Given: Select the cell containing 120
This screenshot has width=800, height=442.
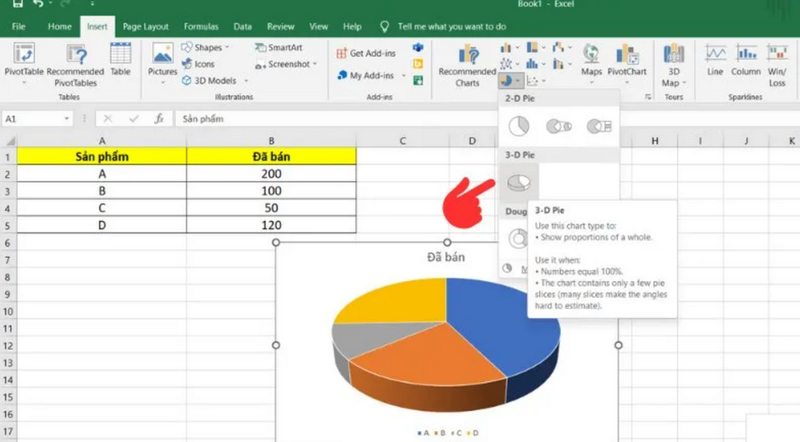Looking at the screenshot, I should coord(271,225).
